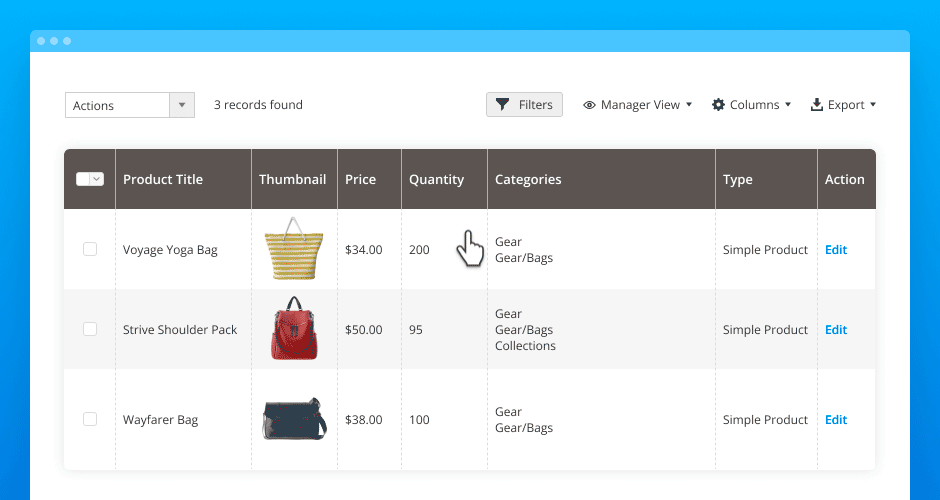The height and width of the screenshot is (500, 940).
Task: Click the download icon for Export
Action: coord(817,105)
